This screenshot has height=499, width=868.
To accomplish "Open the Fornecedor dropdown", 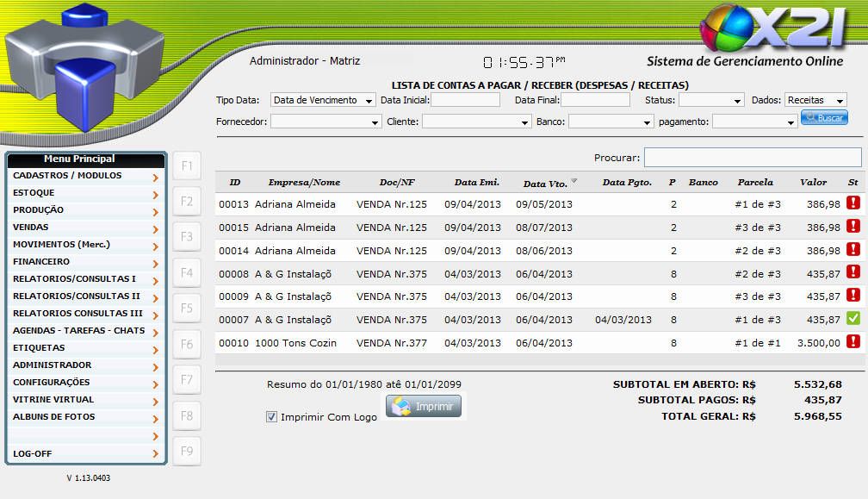I will [325, 122].
